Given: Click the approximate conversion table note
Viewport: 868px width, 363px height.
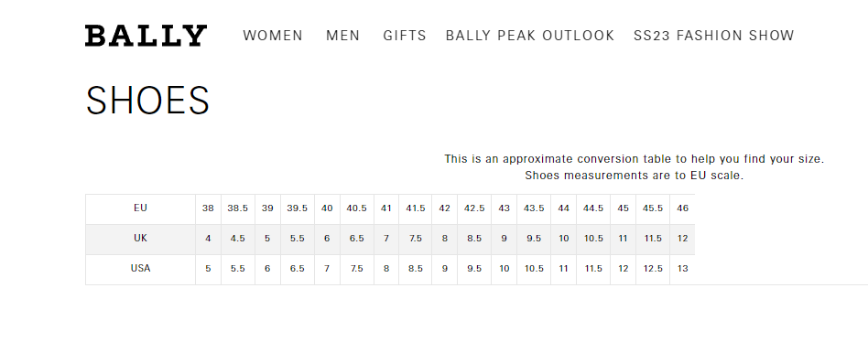Looking at the screenshot, I should point(635,167).
